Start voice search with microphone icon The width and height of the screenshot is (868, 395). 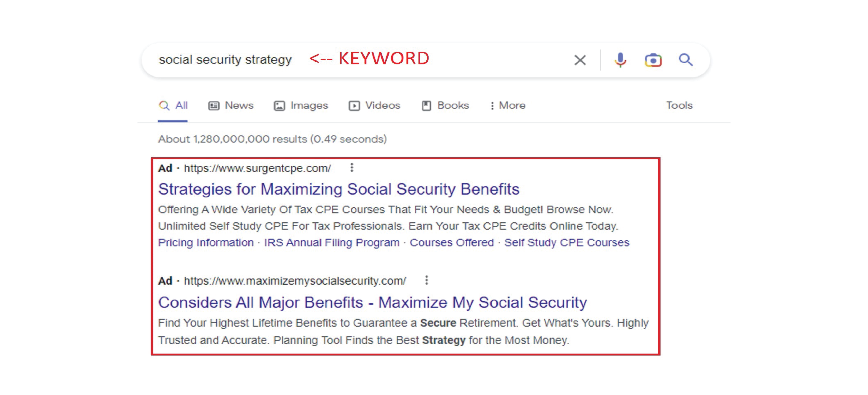coord(620,60)
